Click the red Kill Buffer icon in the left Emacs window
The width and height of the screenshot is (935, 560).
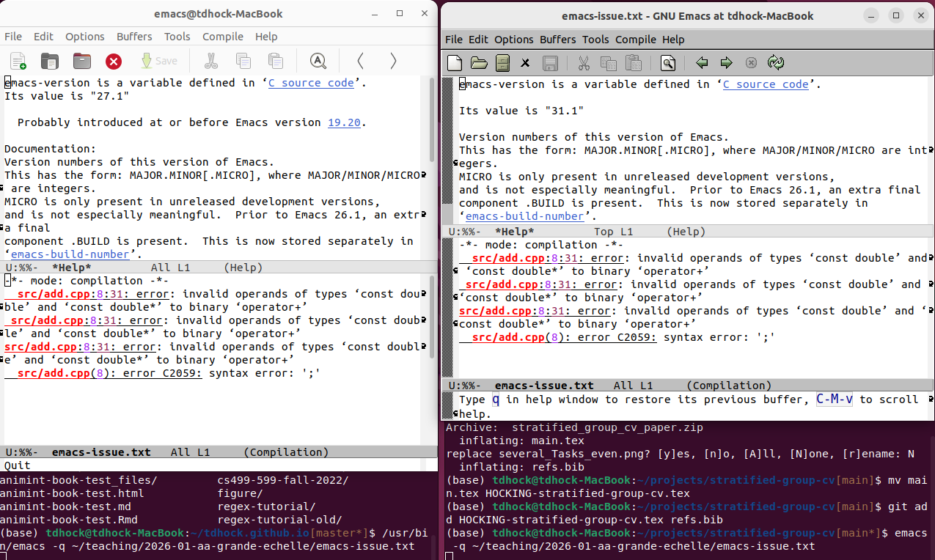click(x=114, y=61)
